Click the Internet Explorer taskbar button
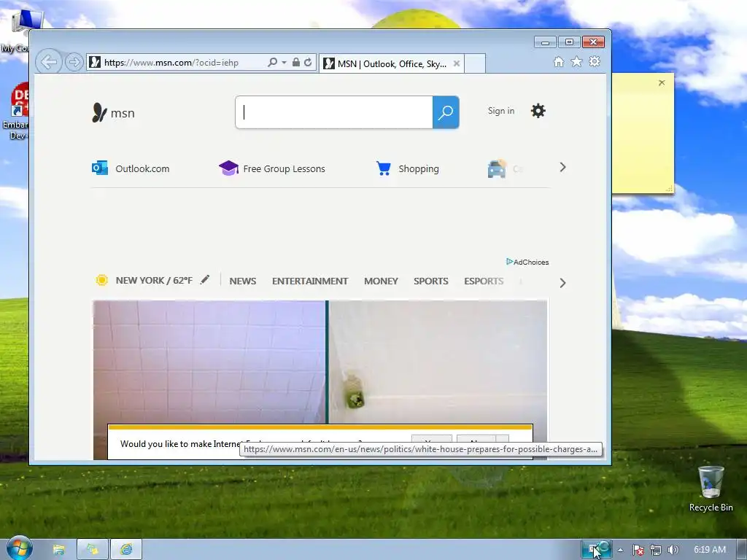747x560 pixels. tap(126, 550)
